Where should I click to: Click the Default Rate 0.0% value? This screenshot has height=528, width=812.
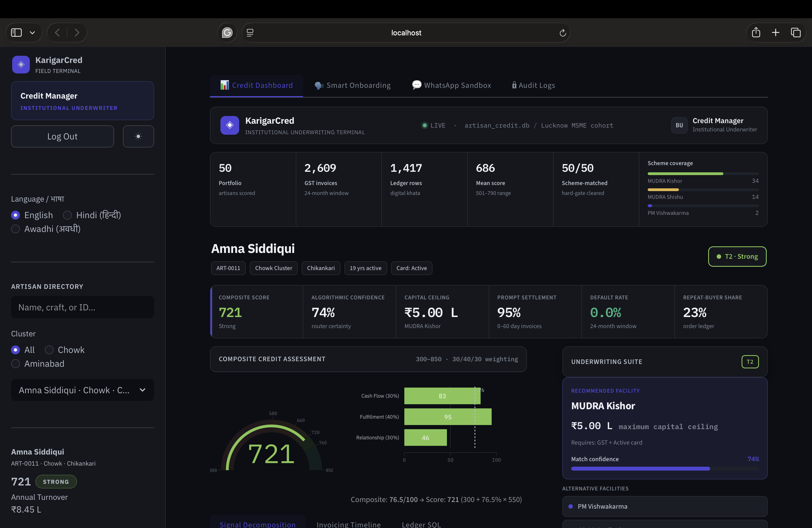606,312
